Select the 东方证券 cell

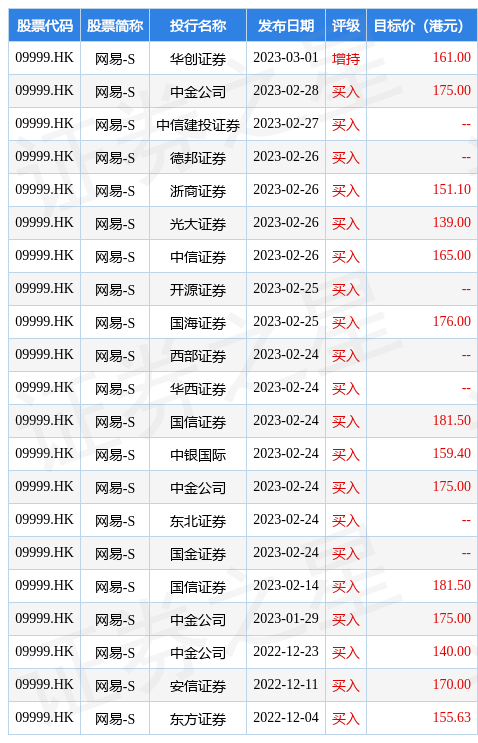click(198, 719)
